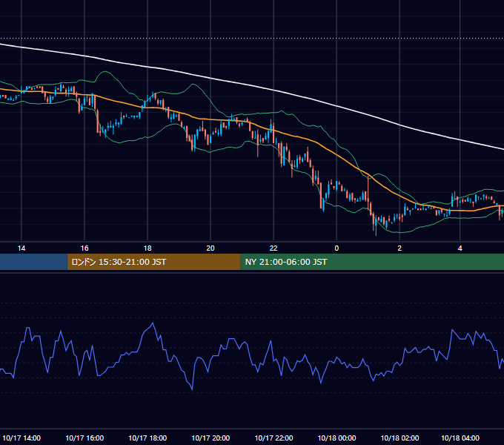Select the 22 hour axis label

pyautogui.click(x=273, y=248)
